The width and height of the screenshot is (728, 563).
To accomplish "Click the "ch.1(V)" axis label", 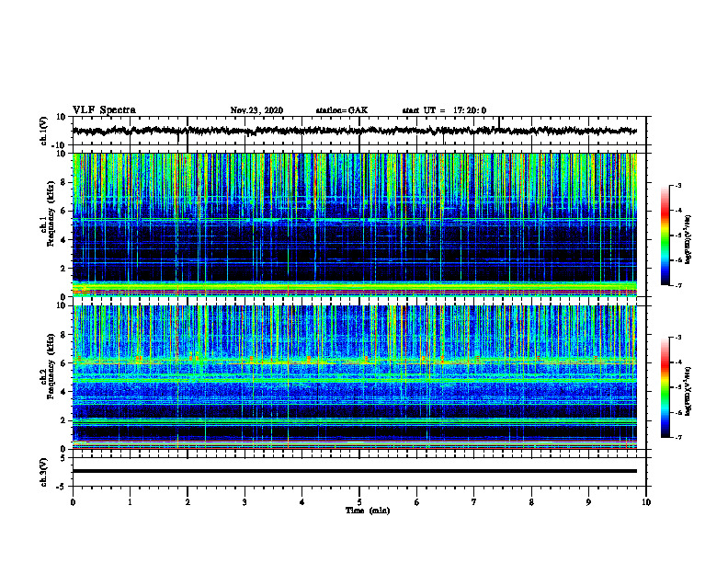I will point(44,131).
